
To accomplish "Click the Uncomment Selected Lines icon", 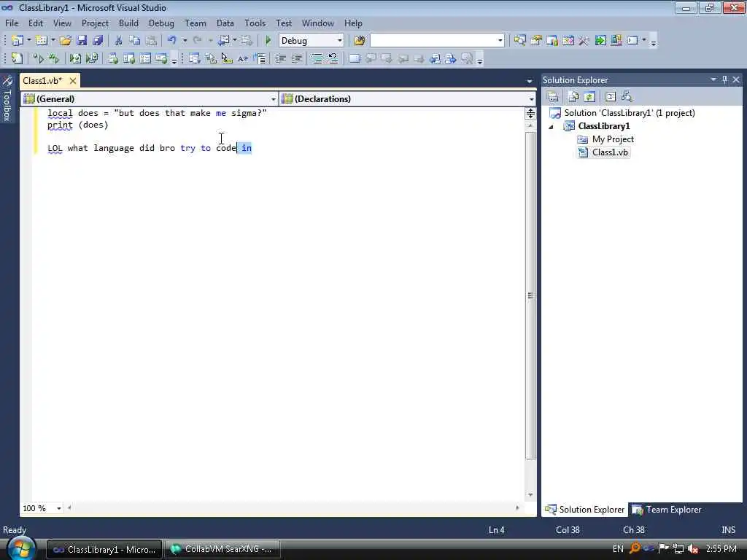I will [333, 58].
